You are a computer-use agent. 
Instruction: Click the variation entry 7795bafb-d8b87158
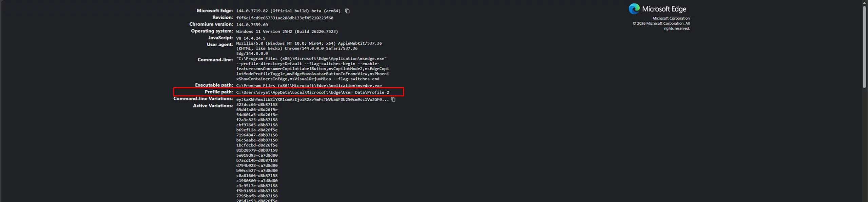257,196
